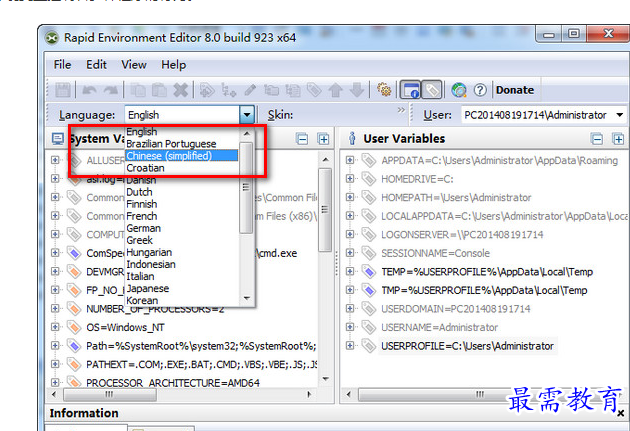630x431 pixels.
Task: Expand the OS=Windows_NT tree node
Action: click(x=55, y=327)
